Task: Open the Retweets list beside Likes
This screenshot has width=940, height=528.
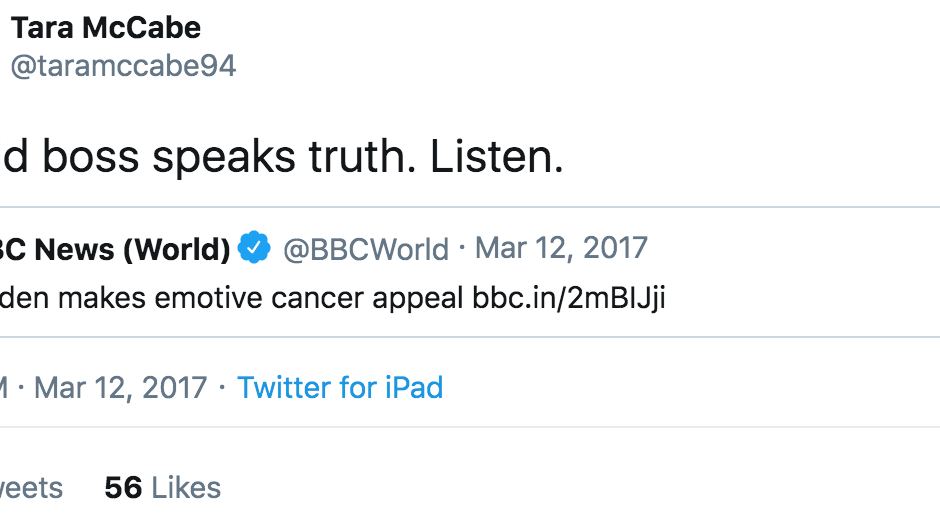Action: (x=30, y=487)
